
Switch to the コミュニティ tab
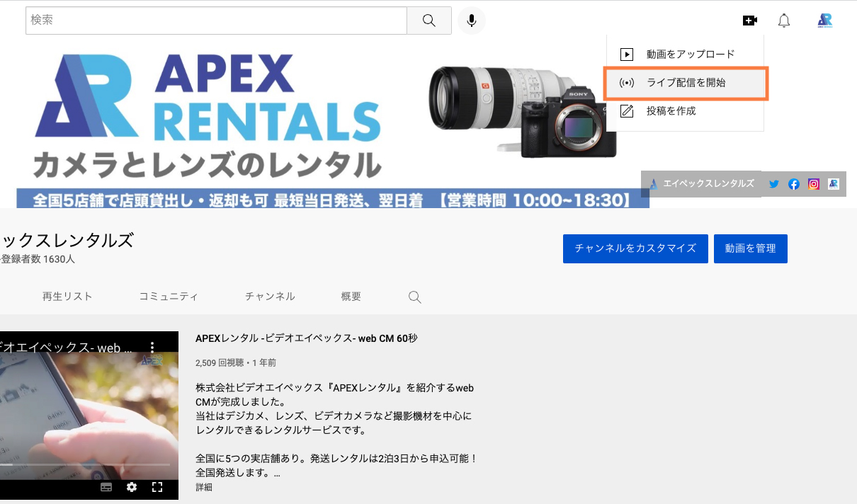pyautogui.click(x=169, y=297)
